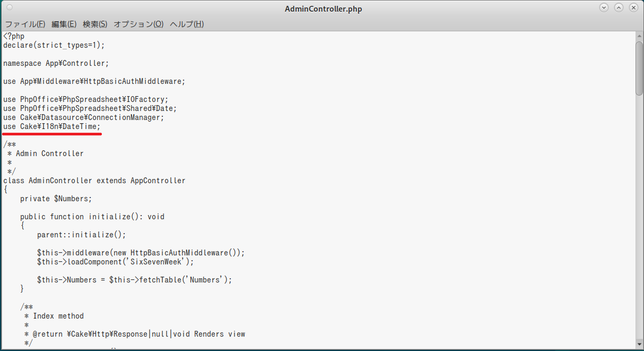The height and width of the screenshot is (351, 644).
Task: Open the 編集(E) menu
Action: [x=64, y=24]
